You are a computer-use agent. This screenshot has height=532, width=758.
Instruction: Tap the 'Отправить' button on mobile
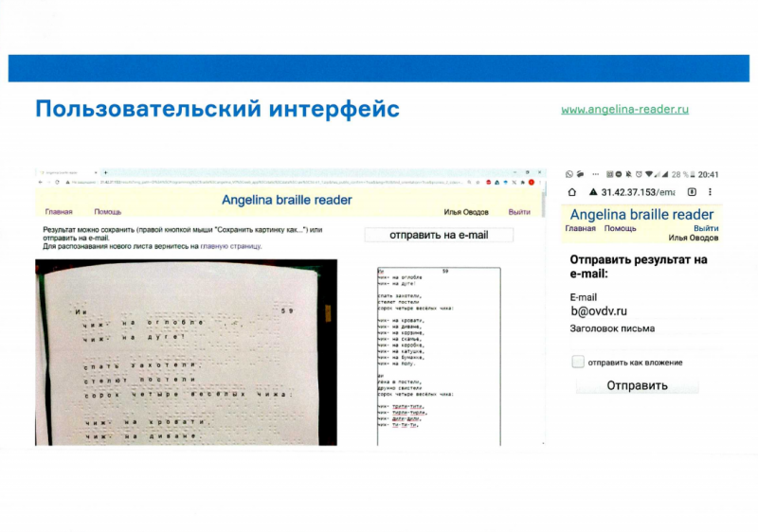click(637, 385)
